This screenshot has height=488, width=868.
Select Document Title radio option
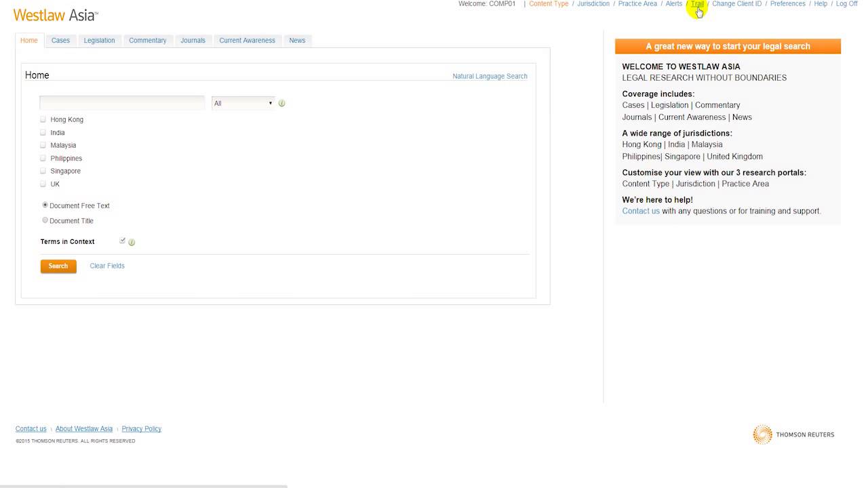coord(45,220)
